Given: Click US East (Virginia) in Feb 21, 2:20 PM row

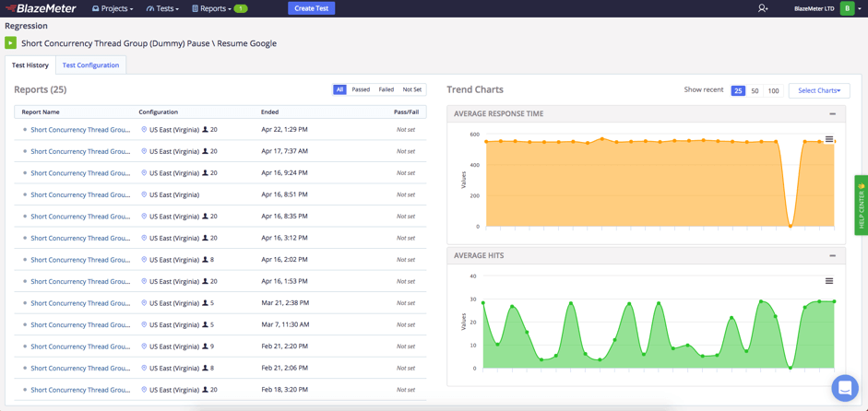Looking at the screenshot, I should 173,346.
